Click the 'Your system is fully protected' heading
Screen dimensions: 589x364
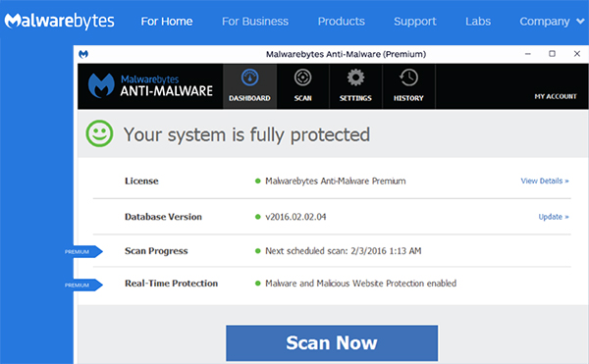pos(246,134)
